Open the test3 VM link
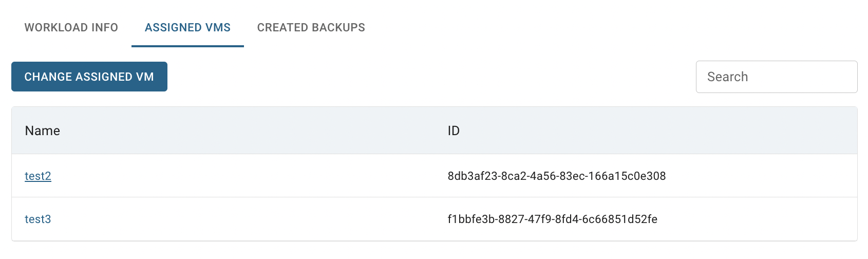Viewport: 868px width, 259px height. point(38,219)
